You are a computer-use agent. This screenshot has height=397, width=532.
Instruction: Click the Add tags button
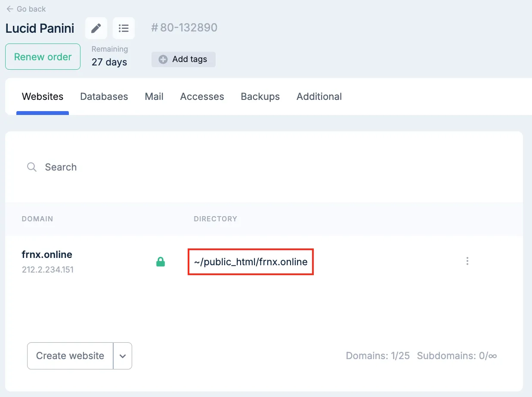click(183, 59)
